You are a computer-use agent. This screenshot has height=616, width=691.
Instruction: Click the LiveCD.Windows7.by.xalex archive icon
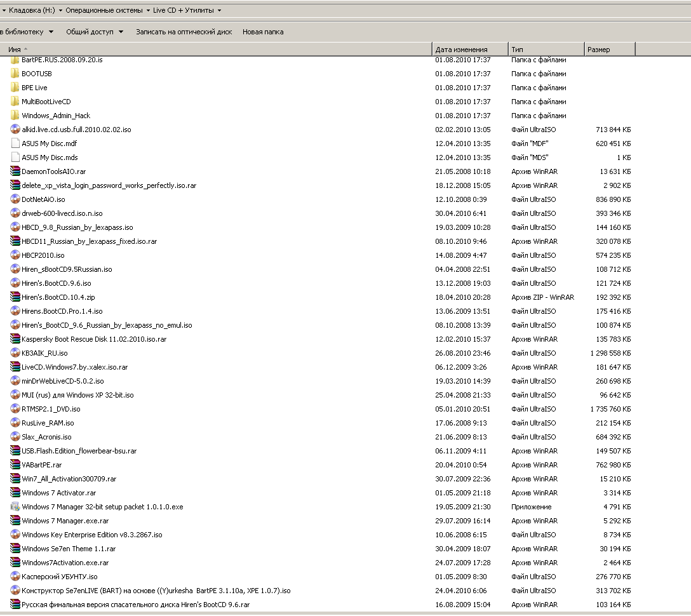(x=15, y=367)
